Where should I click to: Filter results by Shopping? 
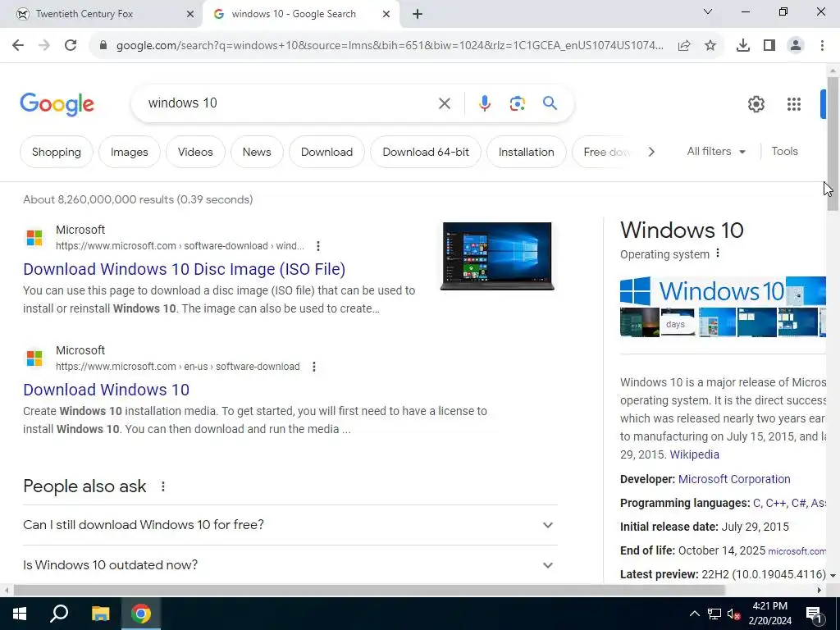[x=57, y=152]
